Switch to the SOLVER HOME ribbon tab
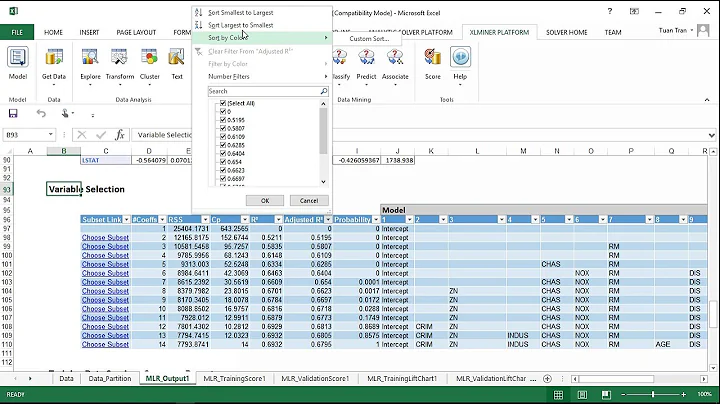 coord(566,32)
